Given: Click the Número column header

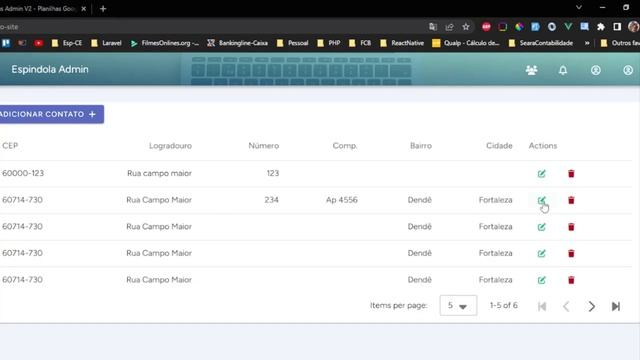Looking at the screenshot, I should 264,146.
